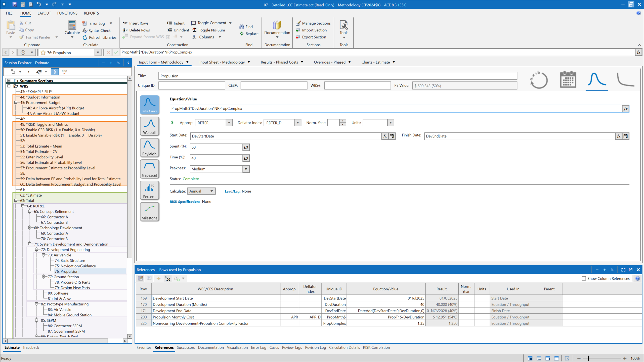Adjust the zoom slider in status bar

[x=588, y=358]
